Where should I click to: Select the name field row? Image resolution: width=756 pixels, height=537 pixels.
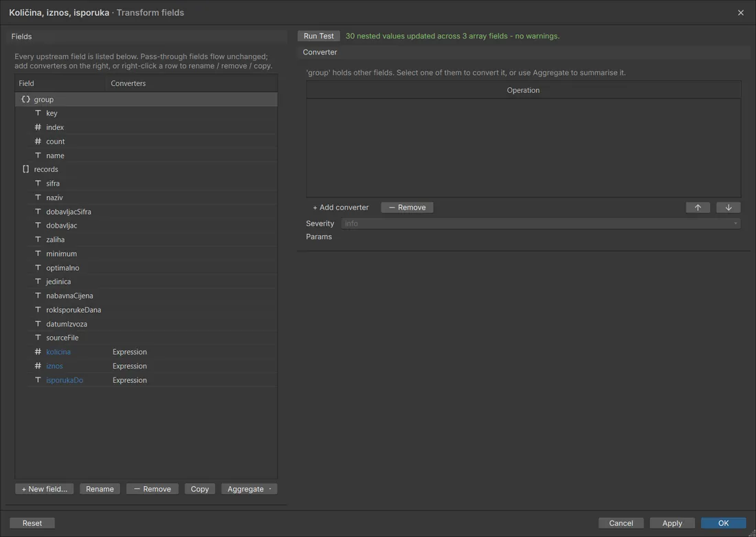(146, 155)
